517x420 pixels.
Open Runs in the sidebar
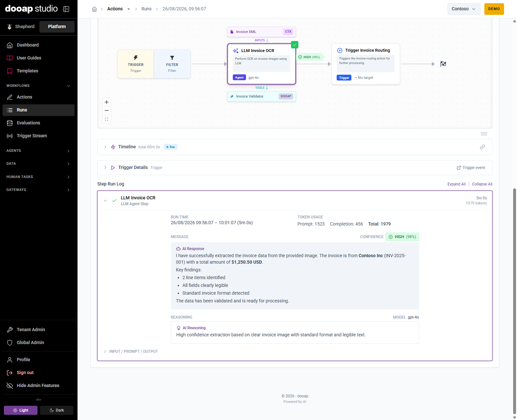click(38, 110)
